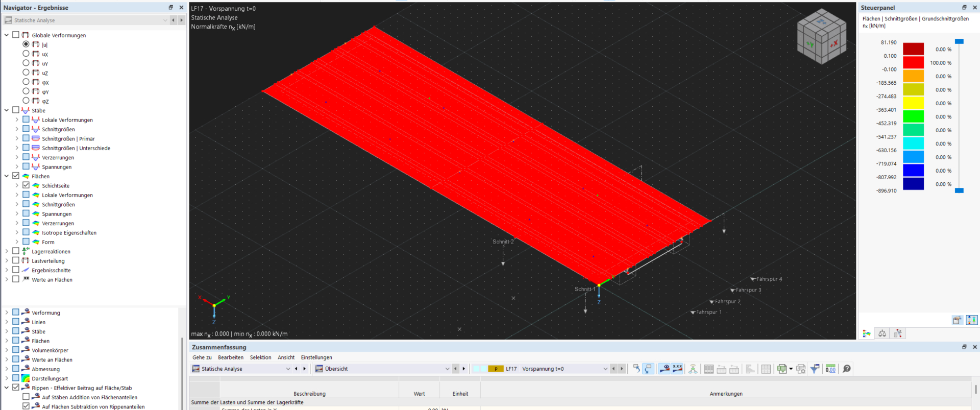Expand the Spannungen node under Flächen
Viewport: 980px width, 410px height.
coord(17,214)
